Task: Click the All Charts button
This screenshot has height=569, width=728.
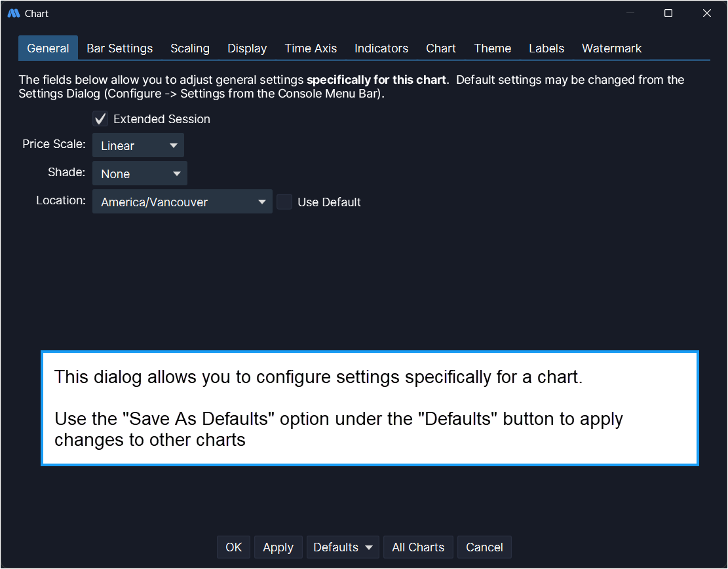Action: coord(418,547)
